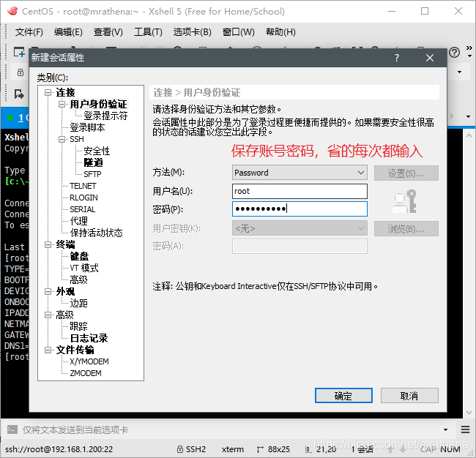Open the 文件(F) menu
The image size is (476, 458).
pyautogui.click(x=29, y=32)
